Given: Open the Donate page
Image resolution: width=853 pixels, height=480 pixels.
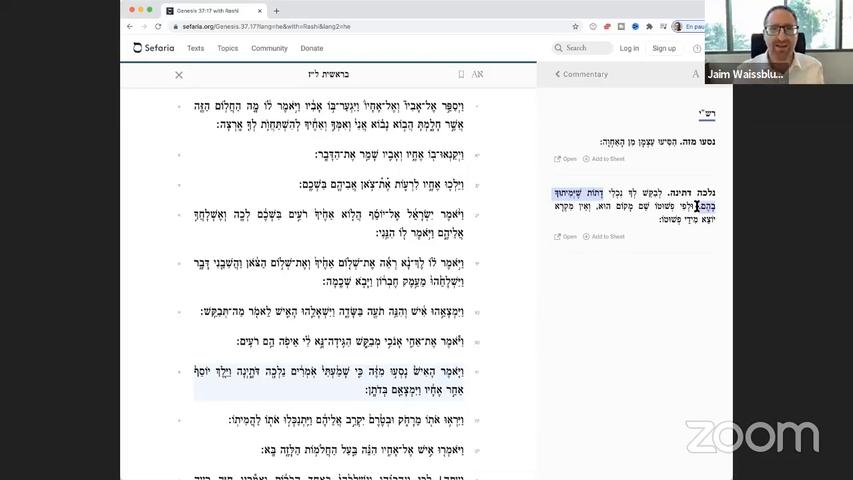Looking at the screenshot, I should point(312,48).
